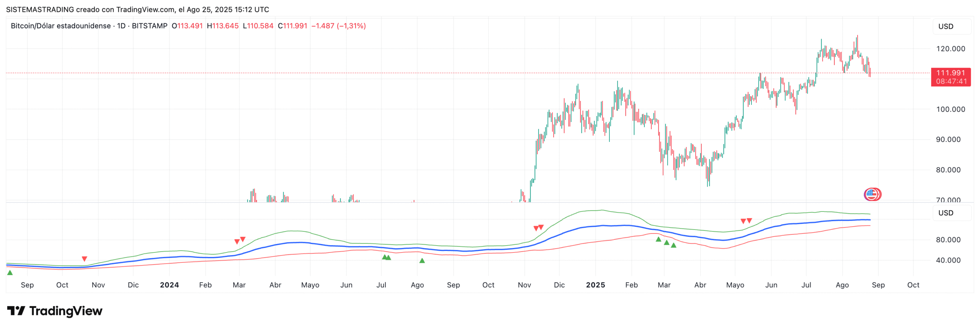Select the leftmost green arrow of the March 2025 trio

pos(658,239)
